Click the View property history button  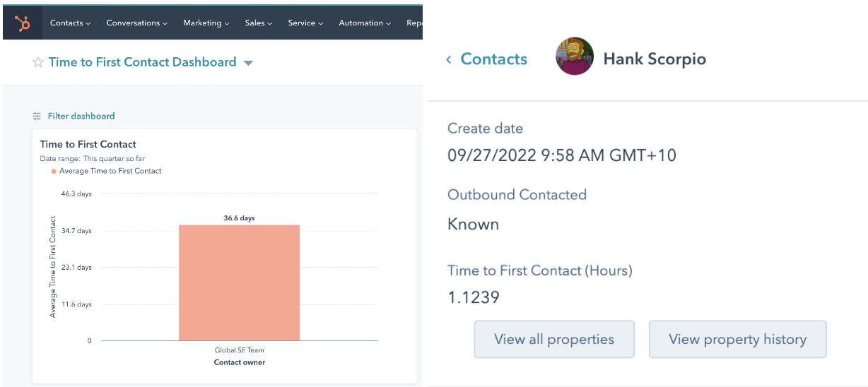pyautogui.click(x=737, y=339)
